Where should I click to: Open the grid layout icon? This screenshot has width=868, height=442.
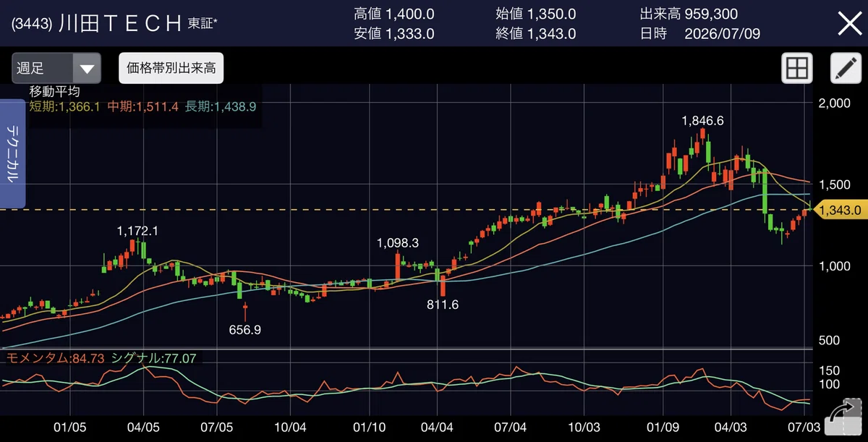(x=796, y=69)
